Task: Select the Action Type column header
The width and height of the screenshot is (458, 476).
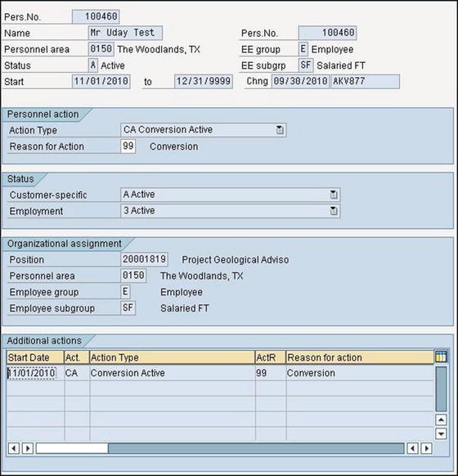Action: [172, 357]
